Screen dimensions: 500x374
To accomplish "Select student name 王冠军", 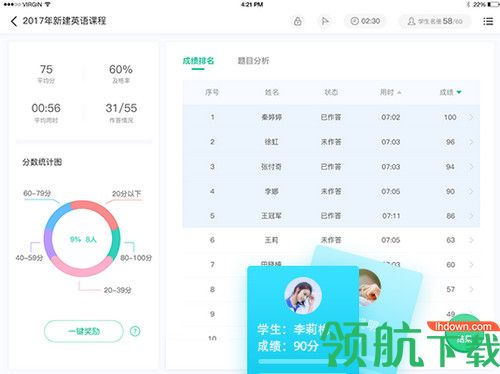I will click(x=272, y=216).
